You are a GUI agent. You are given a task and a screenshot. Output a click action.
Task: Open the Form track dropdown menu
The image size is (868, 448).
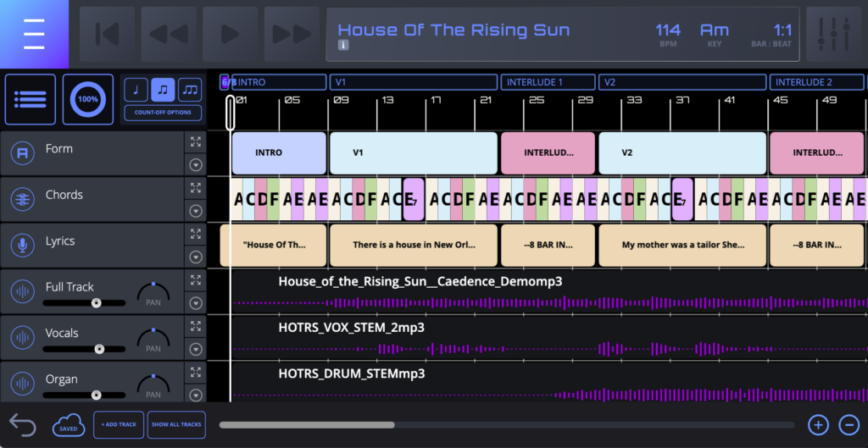pyautogui.click(x=196, y=165)
